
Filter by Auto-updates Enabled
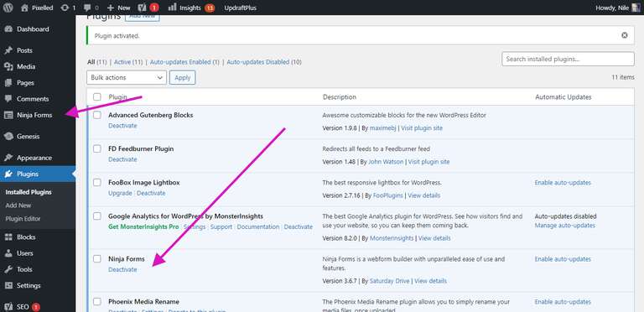pos(184,62)
